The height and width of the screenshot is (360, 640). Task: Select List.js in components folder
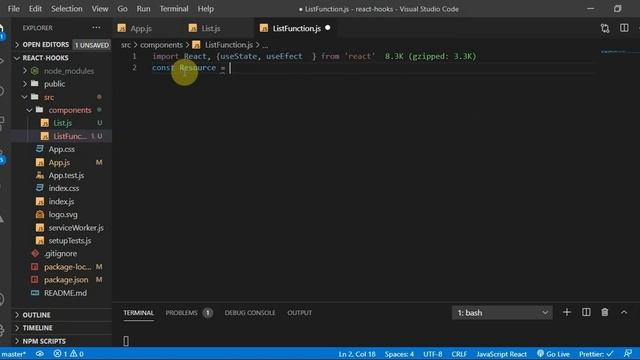pos(62,123)
